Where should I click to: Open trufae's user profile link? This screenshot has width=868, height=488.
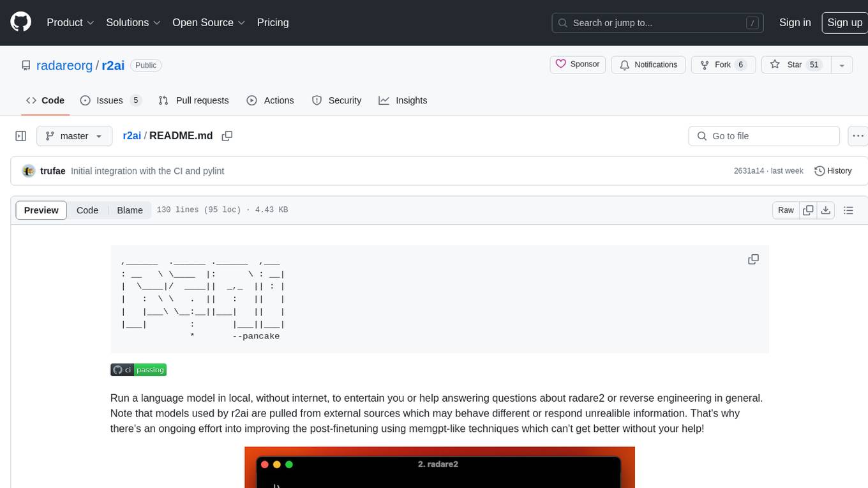pos(53,171)
